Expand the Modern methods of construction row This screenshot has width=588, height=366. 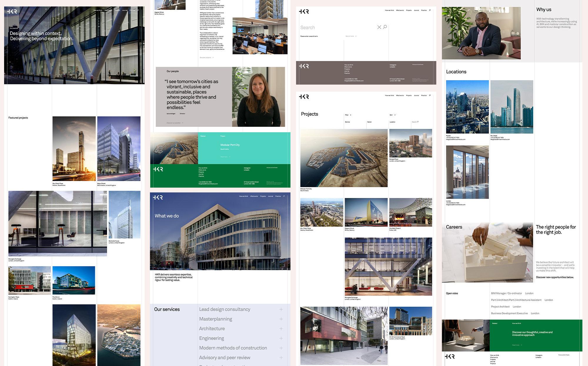(x=281, y=348)
